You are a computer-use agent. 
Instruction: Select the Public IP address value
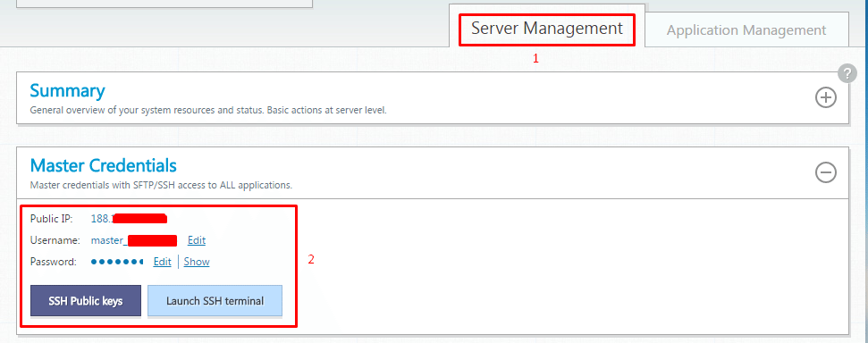(129, 219)
